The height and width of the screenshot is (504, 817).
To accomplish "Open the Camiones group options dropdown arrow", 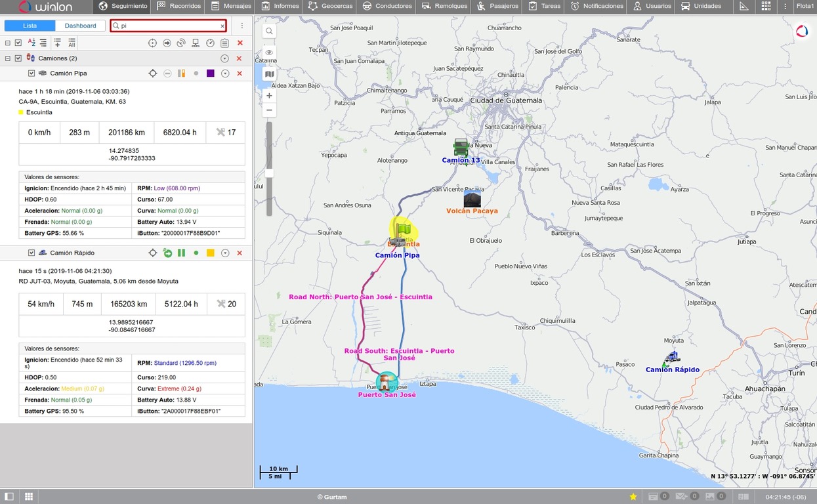I will [x=225, y=58].
